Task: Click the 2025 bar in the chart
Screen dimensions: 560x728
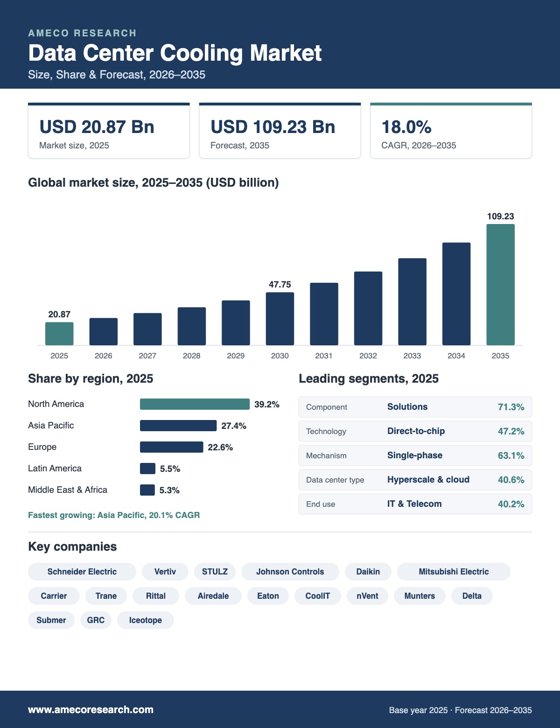Action: pos(59,334)
